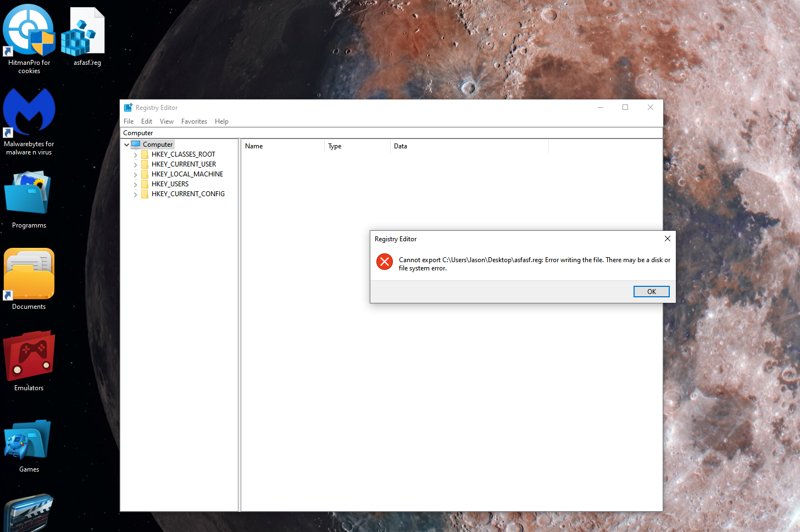Viewport: 800px width, 532px height.
Task: Sort by the Data column header
Action: (469, 146)
